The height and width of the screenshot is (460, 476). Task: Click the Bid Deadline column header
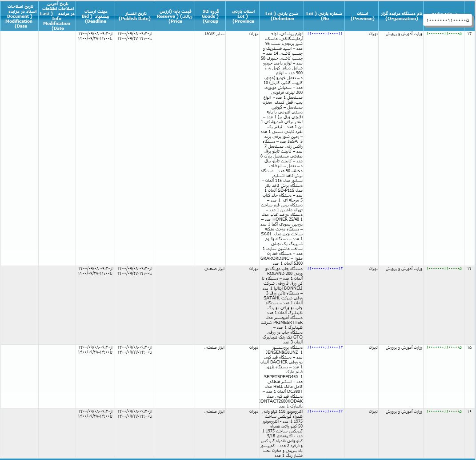[x=96, y=16]
